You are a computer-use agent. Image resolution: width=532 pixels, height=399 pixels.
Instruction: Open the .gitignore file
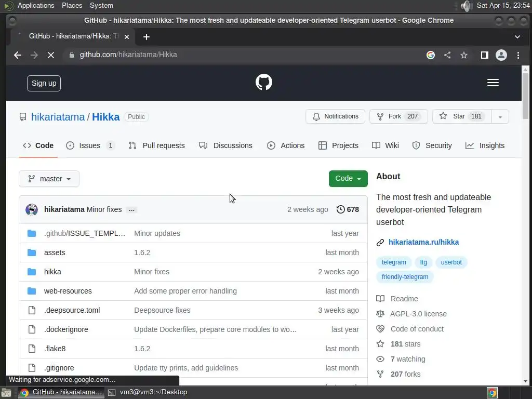click(x=59, y=368)
